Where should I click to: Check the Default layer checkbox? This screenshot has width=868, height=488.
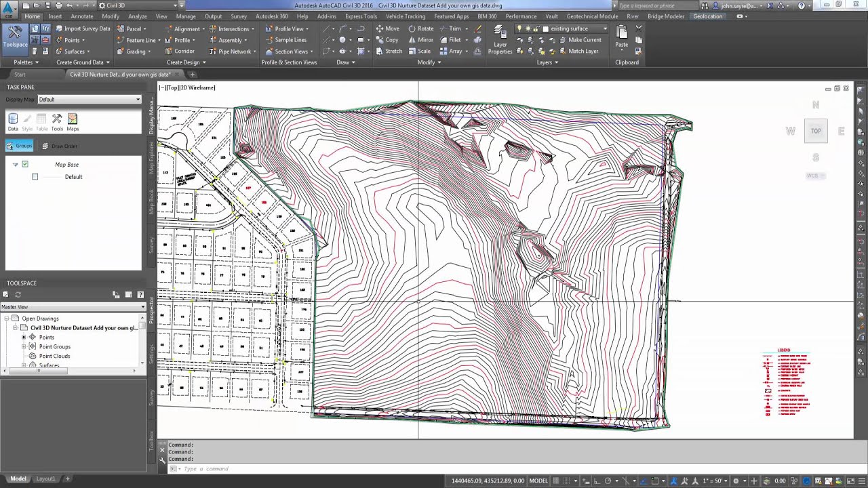tap(35, 177)
